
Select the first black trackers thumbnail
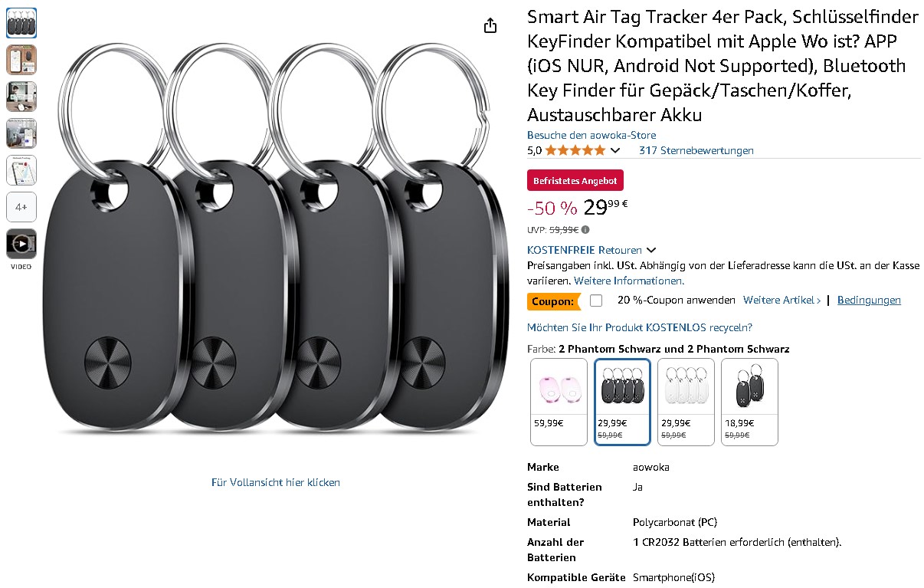click(21, 23)
